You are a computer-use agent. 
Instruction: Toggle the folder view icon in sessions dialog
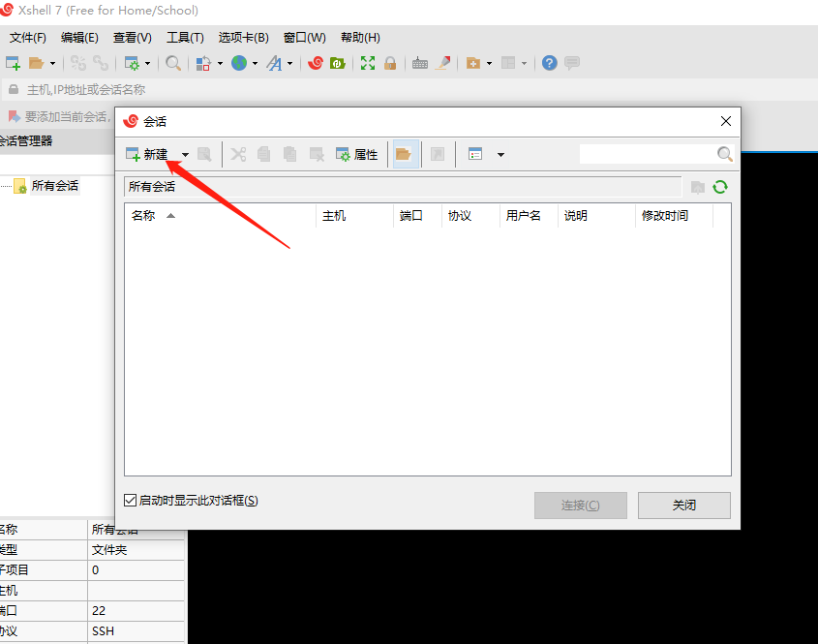tap(404, 155)
